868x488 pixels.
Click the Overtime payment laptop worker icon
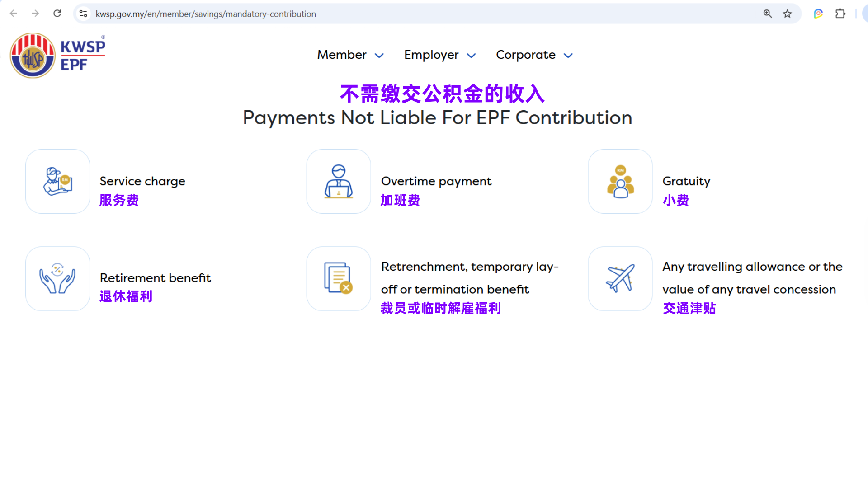click(x=339, y=181)
